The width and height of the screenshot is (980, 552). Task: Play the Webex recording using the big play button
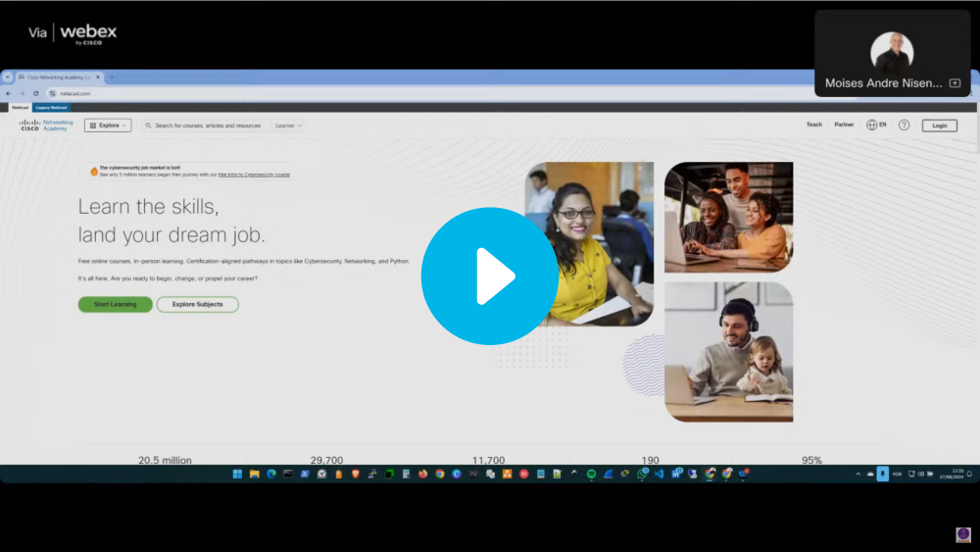click(489, 276)
